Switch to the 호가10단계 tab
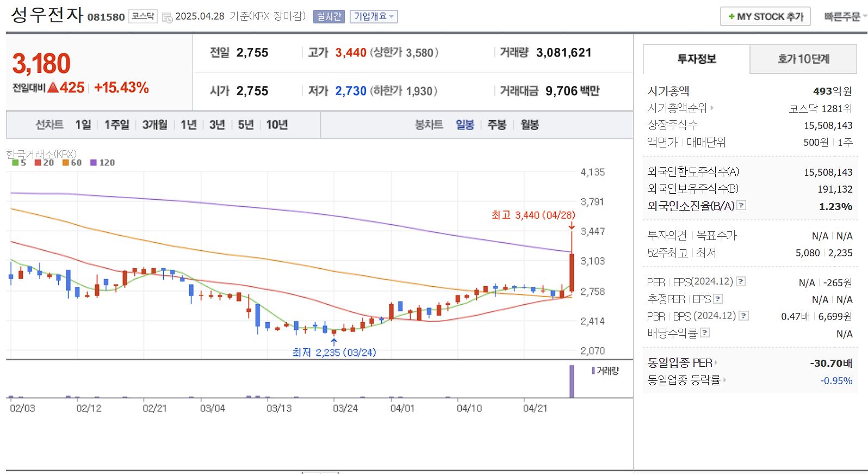 pos(803,59)
